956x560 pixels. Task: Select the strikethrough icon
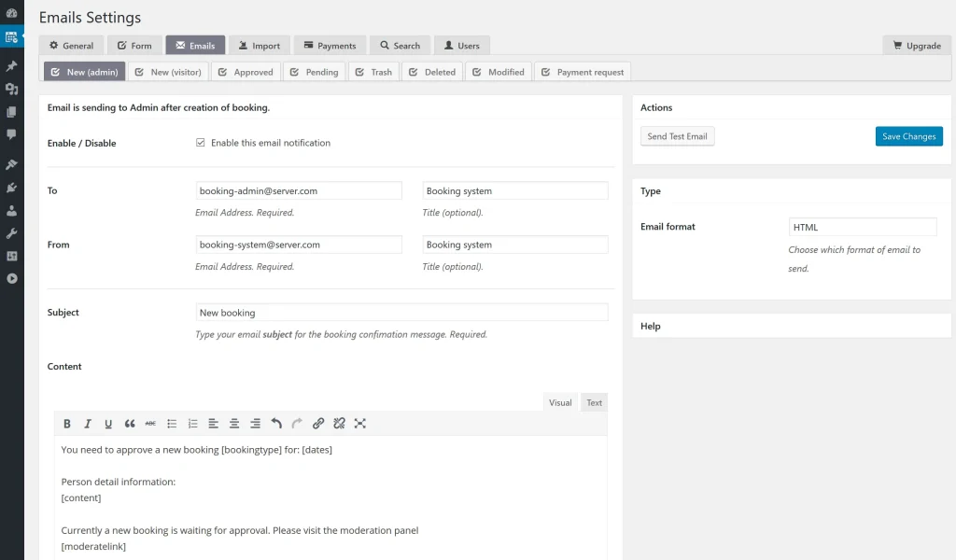click(150, 423)
